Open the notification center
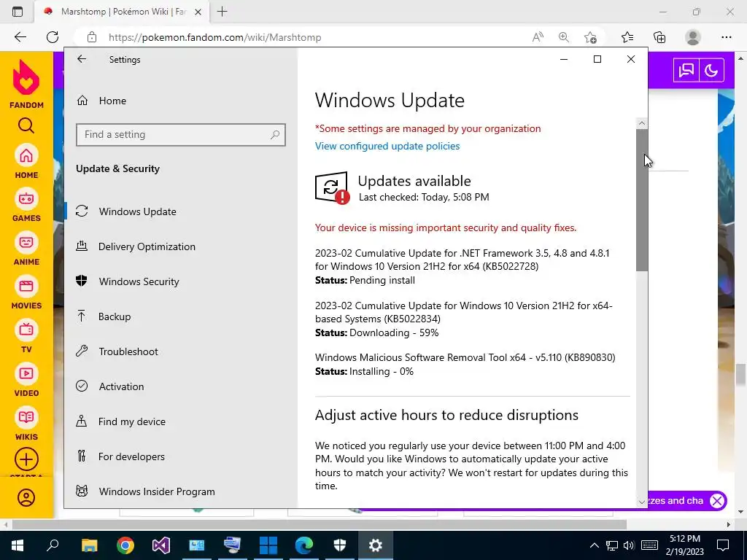This screenshot has width=747, height=560. point(723,545)
